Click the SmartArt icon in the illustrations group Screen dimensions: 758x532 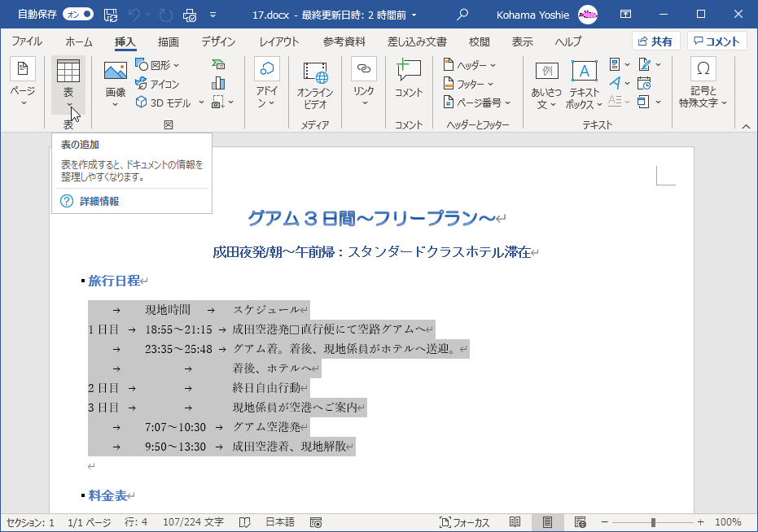[218, 65]
